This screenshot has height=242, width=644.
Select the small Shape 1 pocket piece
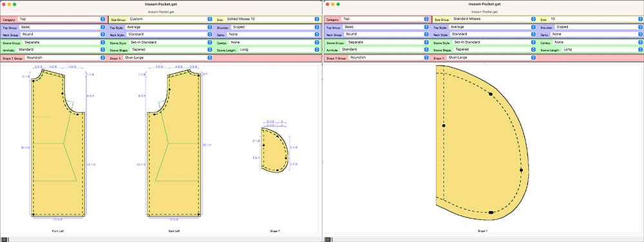(x=274, y=150)
